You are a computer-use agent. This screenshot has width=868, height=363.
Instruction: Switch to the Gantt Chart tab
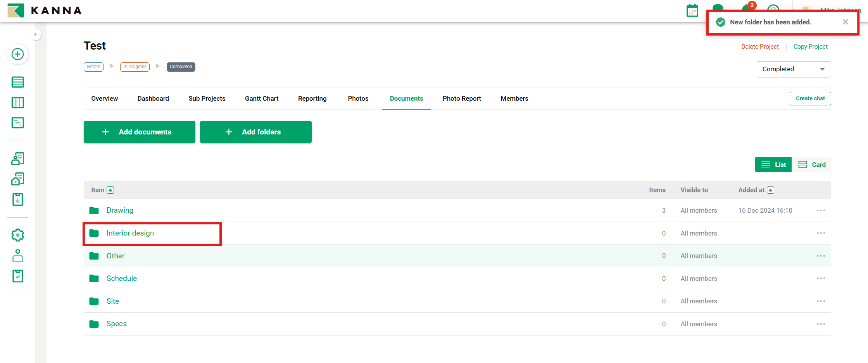pos(261,98)
